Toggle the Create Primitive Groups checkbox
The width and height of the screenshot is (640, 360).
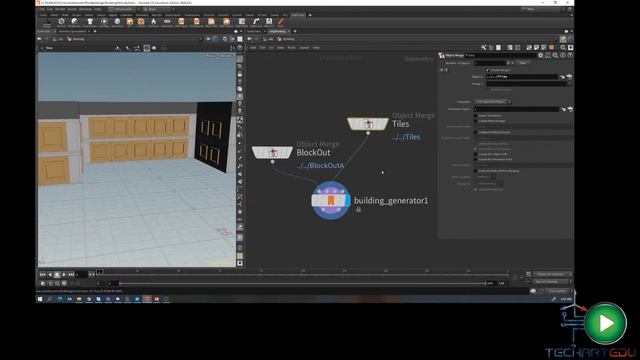476,132
